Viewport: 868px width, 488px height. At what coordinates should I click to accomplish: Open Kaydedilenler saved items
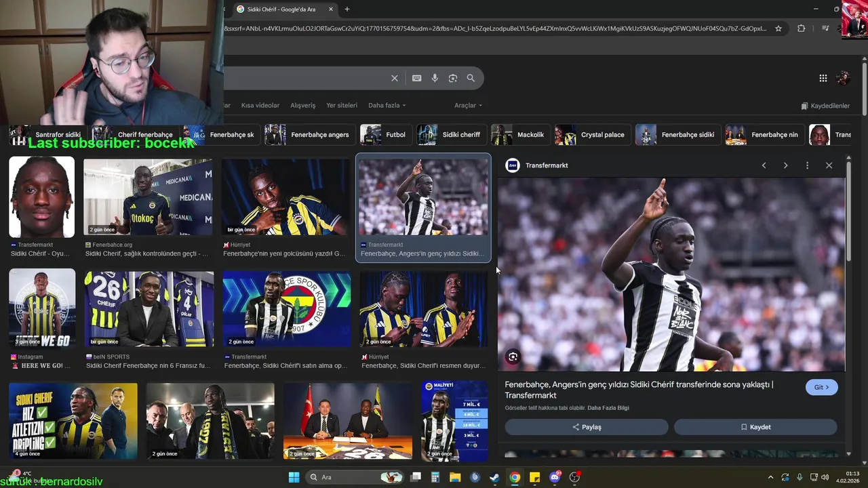(x=825, y=106)
